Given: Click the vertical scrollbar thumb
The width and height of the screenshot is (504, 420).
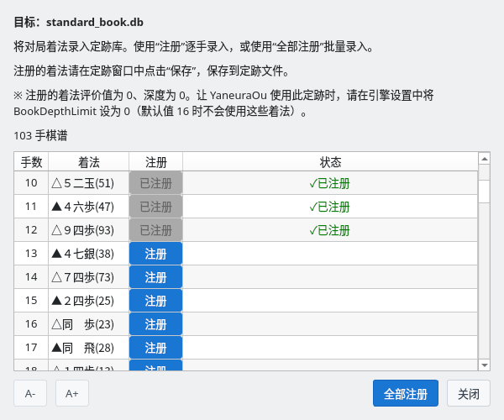Looking at the screenshot, I should pyautogui.click(x=484, y=192).
